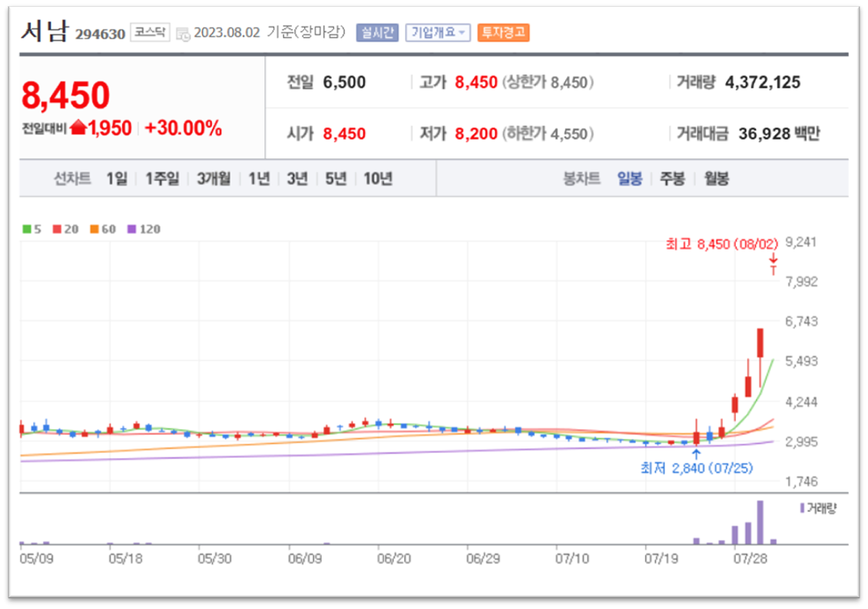Click the stock name 서남
This screenshot has height=609, width=868.
click(45, 31)
